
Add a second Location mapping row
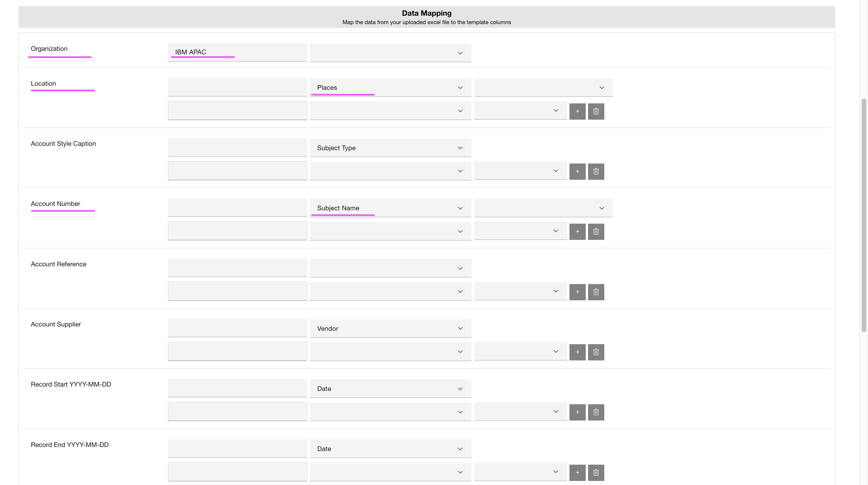[x=577, y=111]
